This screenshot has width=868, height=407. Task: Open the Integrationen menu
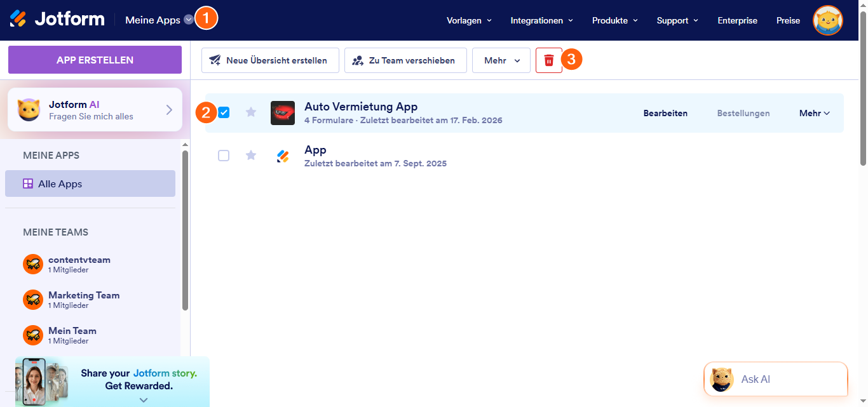point(541,20)
